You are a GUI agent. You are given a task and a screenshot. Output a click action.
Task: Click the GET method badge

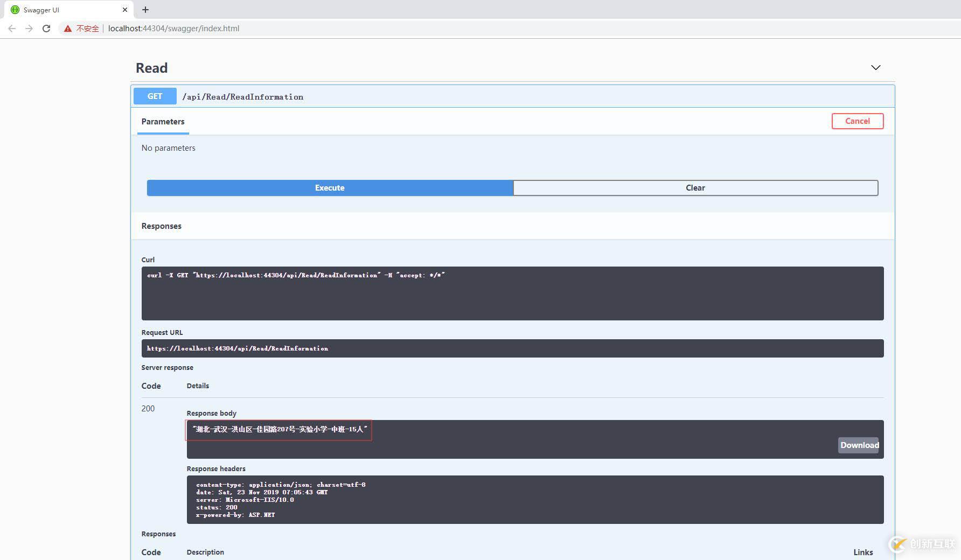(155, 96)
